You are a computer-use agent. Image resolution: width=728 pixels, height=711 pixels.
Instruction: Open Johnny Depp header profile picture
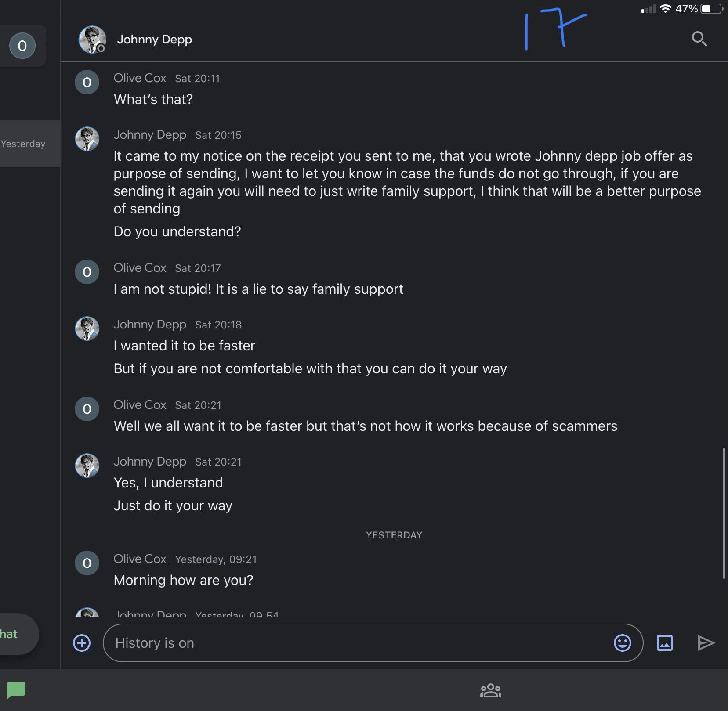click(x=92, y=40)
